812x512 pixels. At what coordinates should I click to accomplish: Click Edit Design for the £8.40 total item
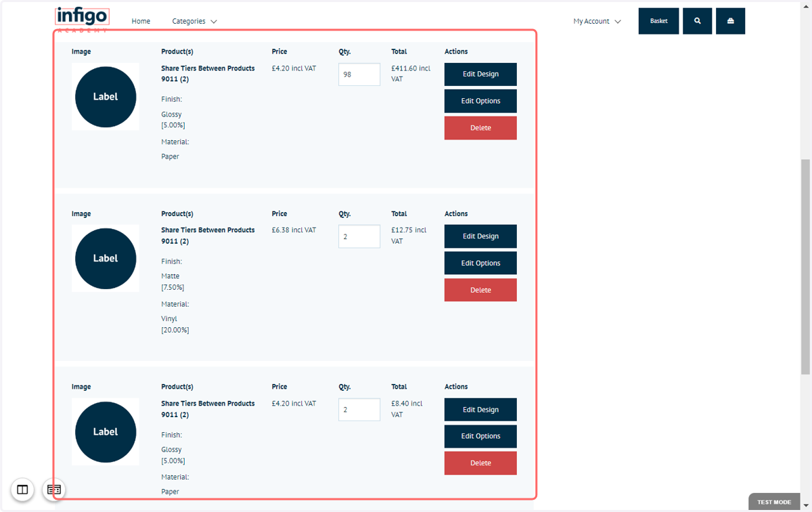tap(480, 410)
